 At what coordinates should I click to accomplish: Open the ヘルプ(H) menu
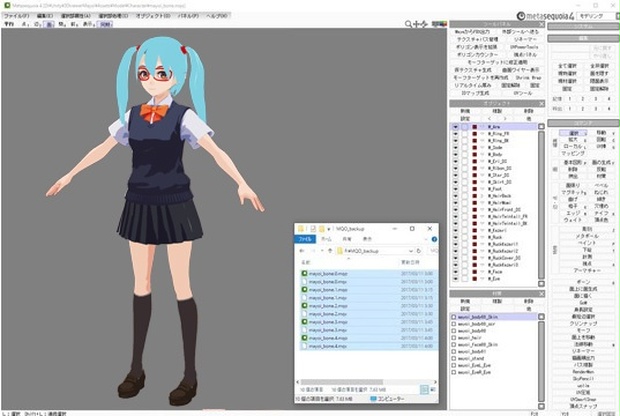[217, 16]
